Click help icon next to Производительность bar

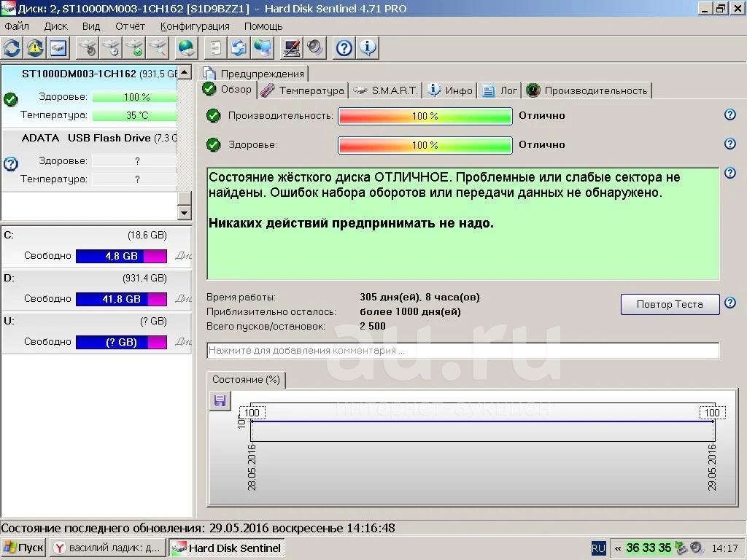tap(729, 114)
